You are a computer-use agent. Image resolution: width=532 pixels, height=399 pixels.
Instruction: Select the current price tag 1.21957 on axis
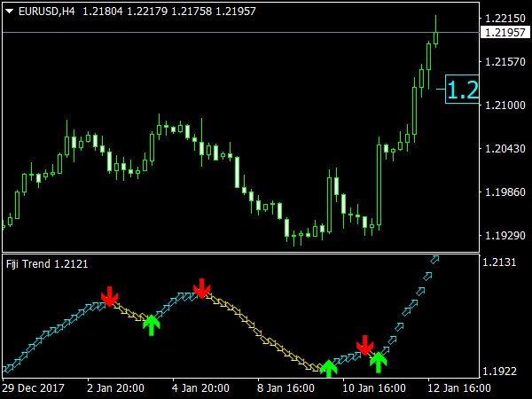click(505, 33)
